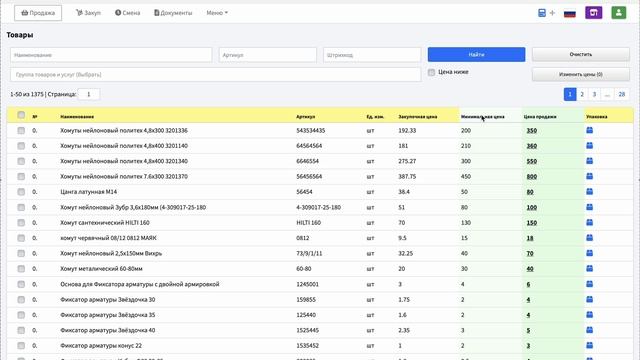Click Изменить цены (0) button
The image size is (640, 360).
tap(580, 74)
